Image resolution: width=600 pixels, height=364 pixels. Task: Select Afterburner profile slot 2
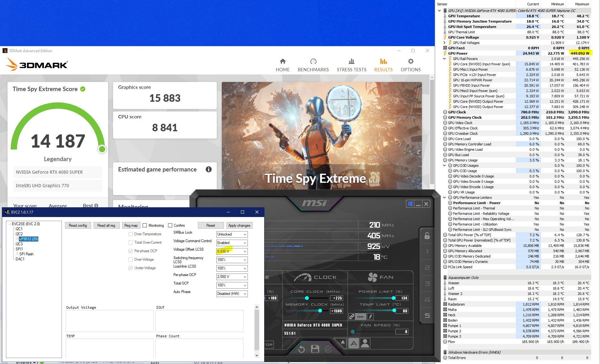[427, 268]
